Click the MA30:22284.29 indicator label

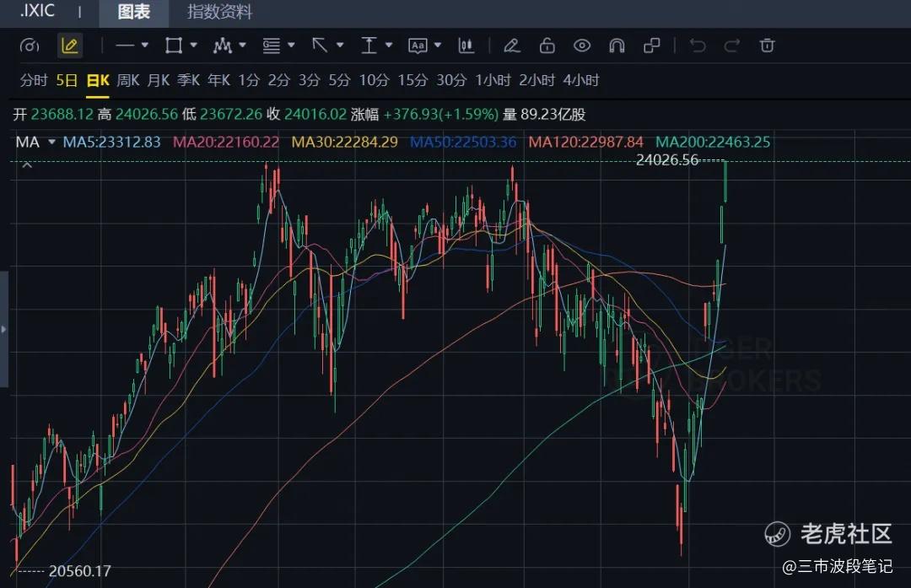coord(344,142)
